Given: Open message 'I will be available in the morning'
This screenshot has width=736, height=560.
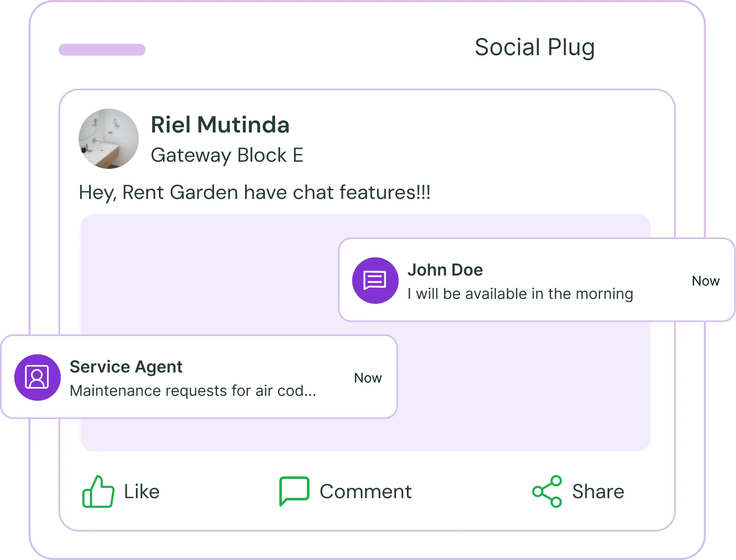Looking at the screenshot, I should click(x=520, y=294).
